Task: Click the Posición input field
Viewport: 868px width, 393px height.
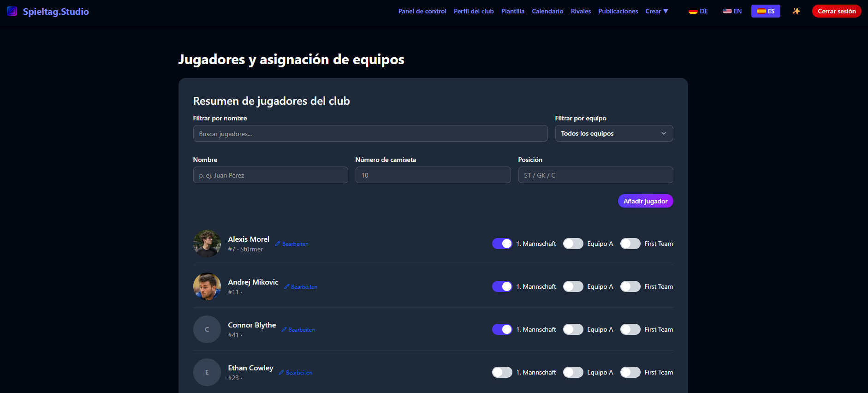Action: [x=595, y=175]
